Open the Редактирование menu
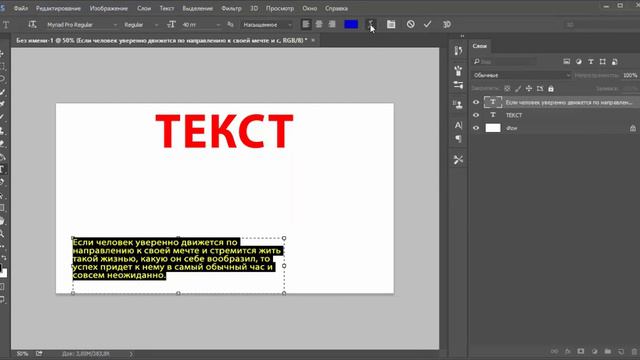Viewport: 640px width, 360px height. point(58,8)
